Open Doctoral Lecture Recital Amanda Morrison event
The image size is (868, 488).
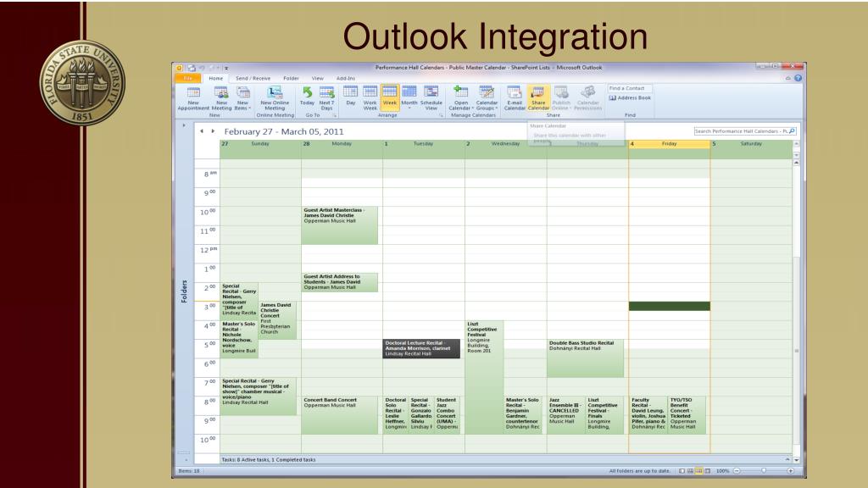click(x=421, y=348)
